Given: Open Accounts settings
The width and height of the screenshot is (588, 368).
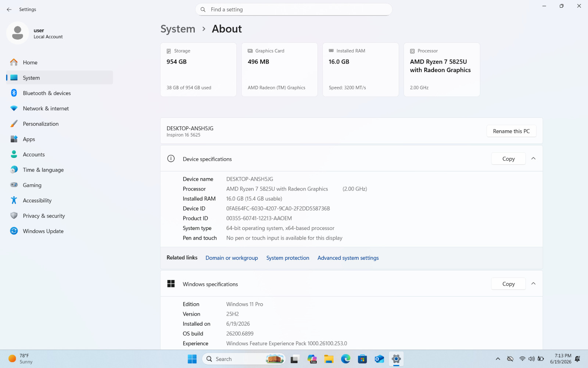Looking at the screenshot, I should [60, 155].
